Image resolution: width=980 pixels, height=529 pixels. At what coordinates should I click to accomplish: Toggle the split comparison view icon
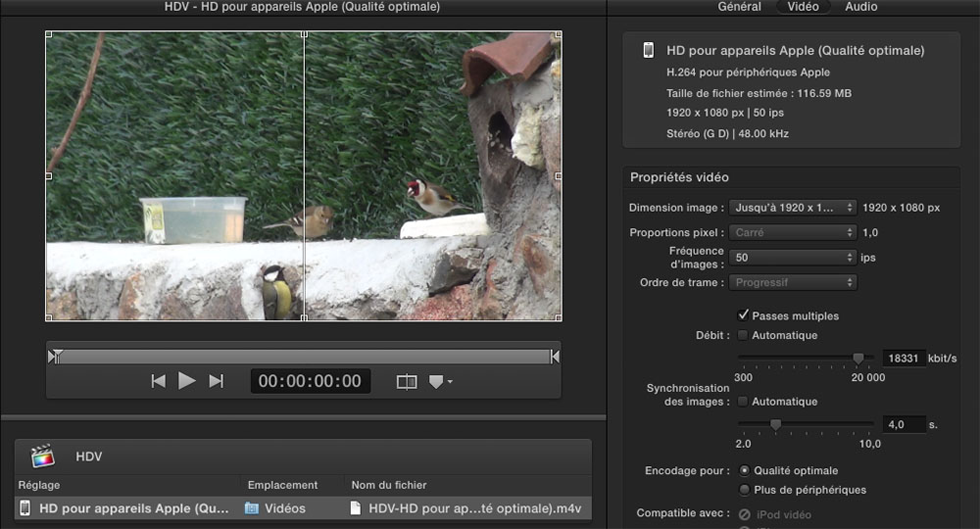click(x=407, y=382)
